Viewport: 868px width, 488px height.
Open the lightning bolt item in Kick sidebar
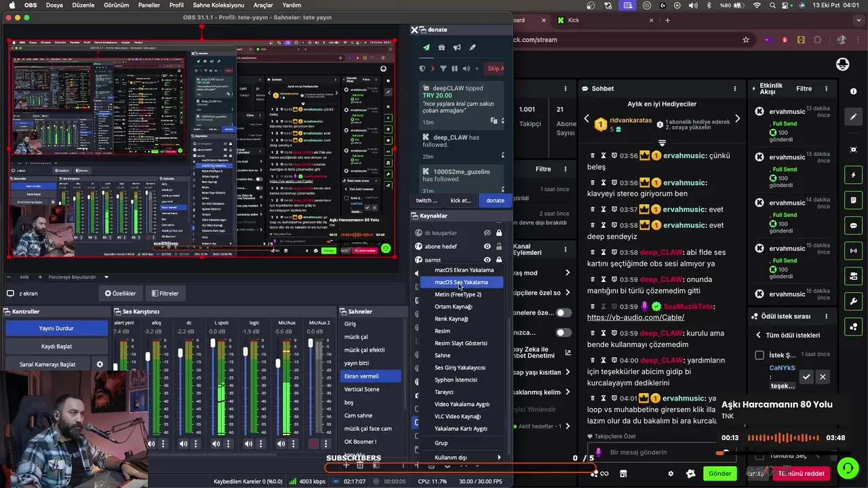[853, 175]
